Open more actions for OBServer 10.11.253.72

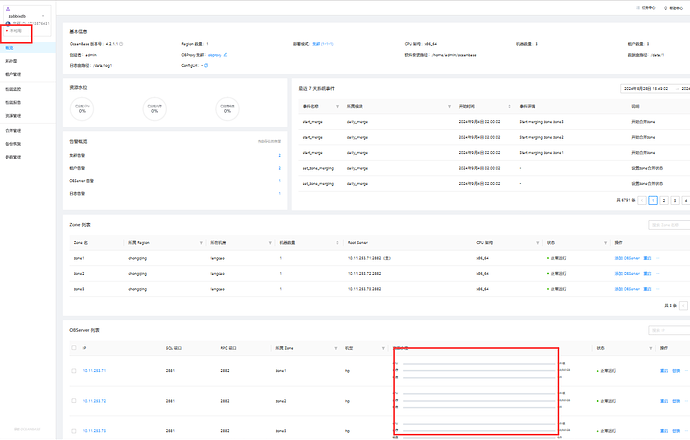coord(686,401)
